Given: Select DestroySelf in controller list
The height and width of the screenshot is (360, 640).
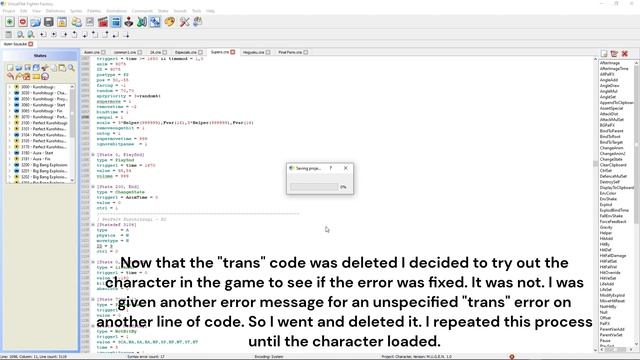Looking at the screenshot, I should [610, 182].
